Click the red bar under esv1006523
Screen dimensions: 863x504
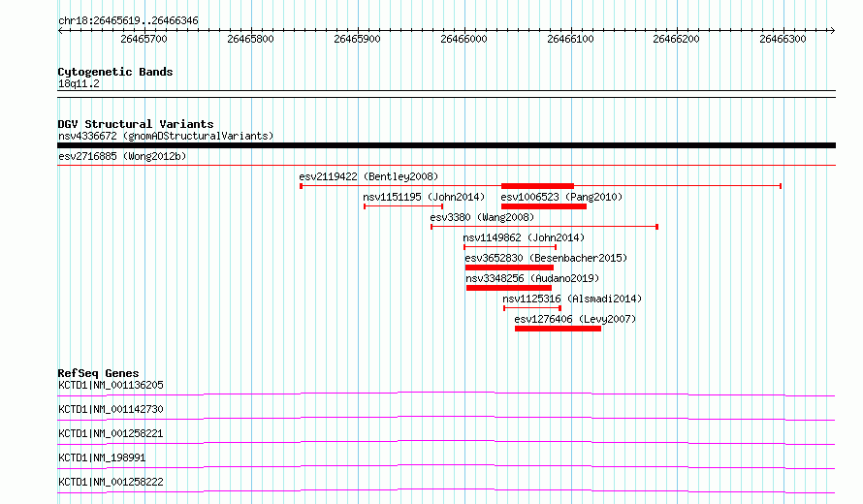544,206
